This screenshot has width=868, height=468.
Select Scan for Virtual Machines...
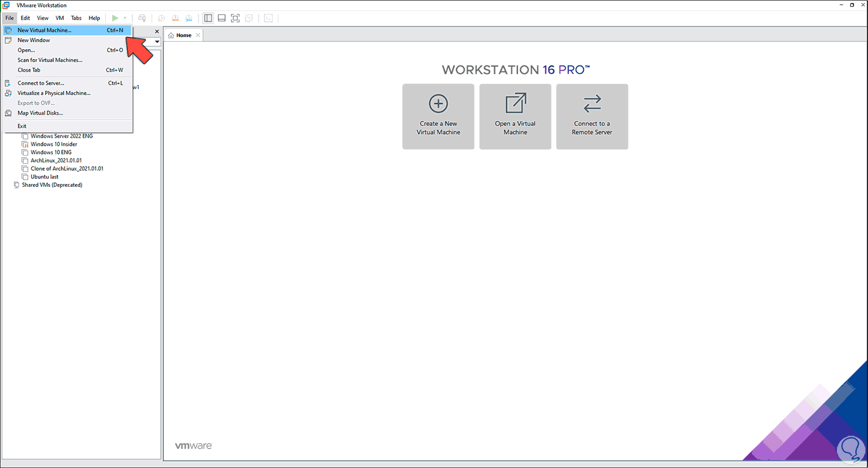click(x=68, y=60)
